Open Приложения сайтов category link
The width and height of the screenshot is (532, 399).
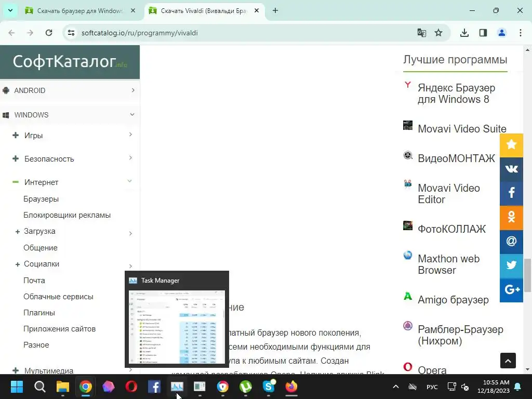pyautogui.click(x=59, y=329)
